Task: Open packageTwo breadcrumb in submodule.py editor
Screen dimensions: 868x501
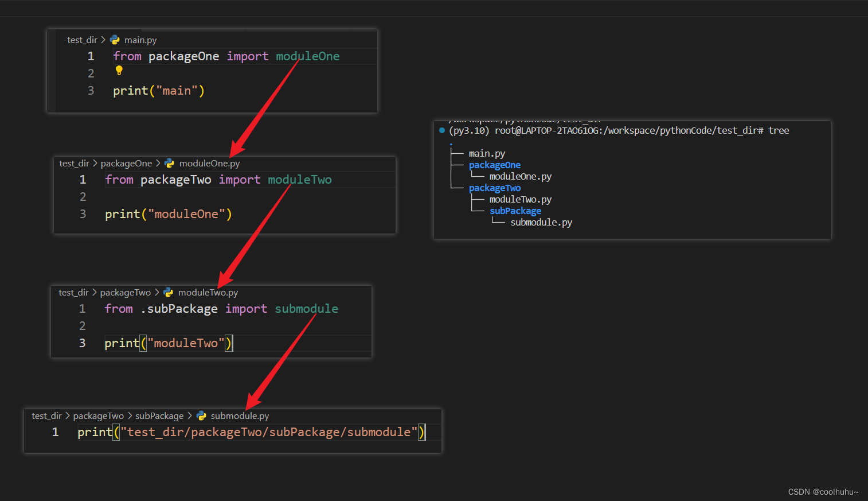Action: click(99, 415)
